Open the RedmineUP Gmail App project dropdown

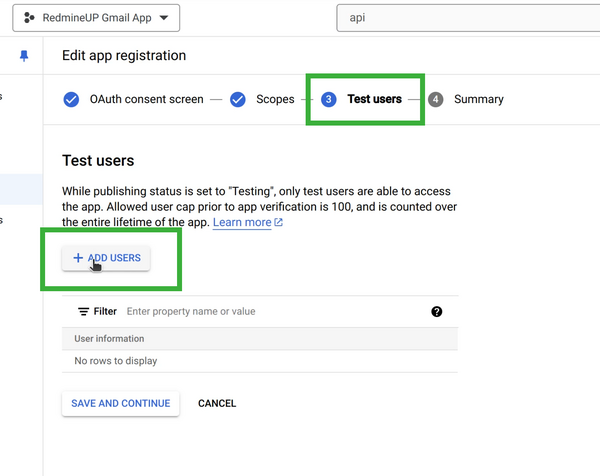[98, 18]
